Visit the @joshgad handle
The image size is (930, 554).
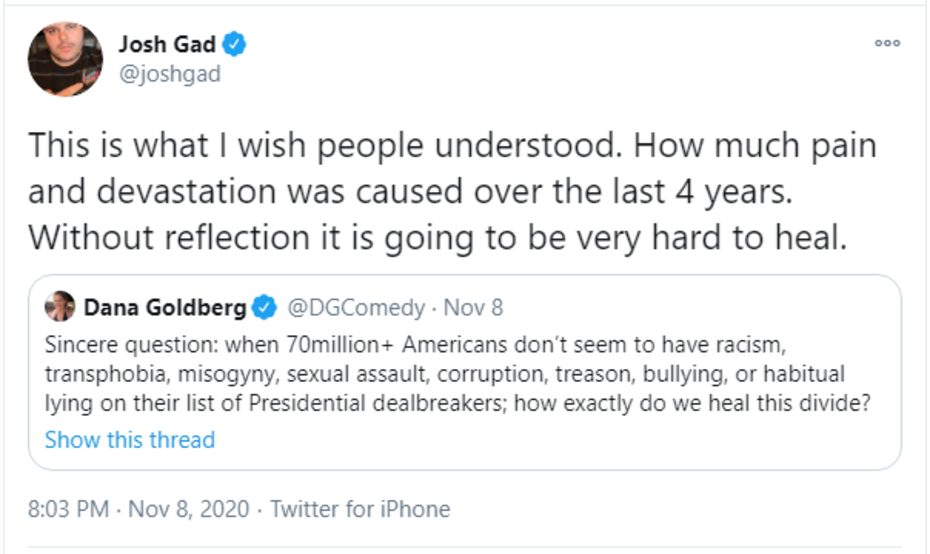click(x=170, y=75)
